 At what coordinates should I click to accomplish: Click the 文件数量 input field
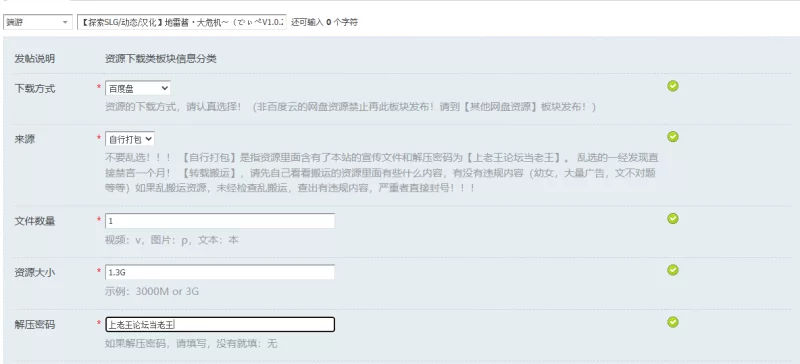(x=220, y=221)
